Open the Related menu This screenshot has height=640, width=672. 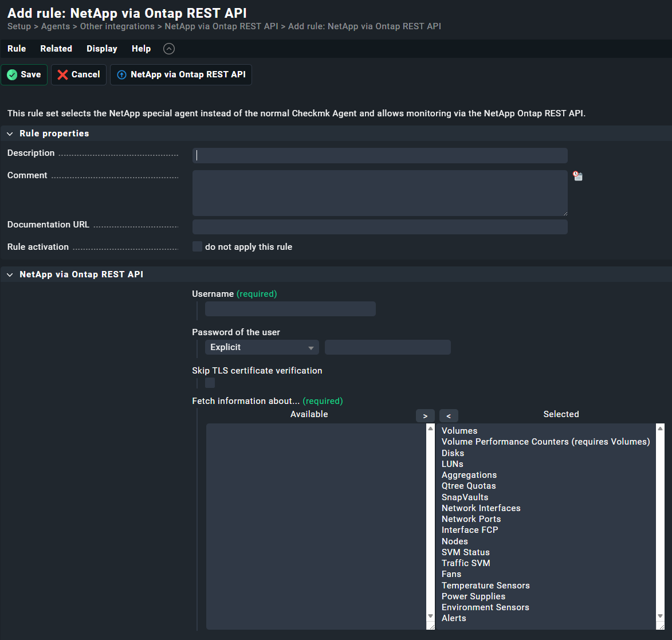pos(56,49)
